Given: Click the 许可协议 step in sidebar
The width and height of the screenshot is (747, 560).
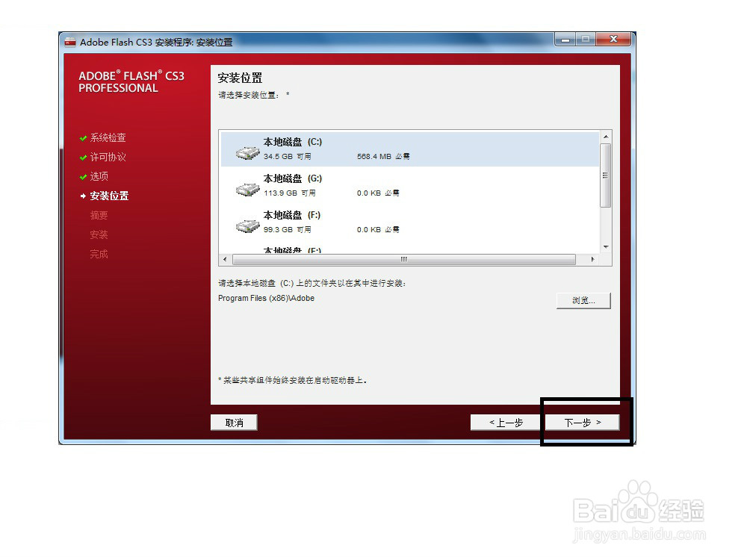Looking at the screenshot, I should pyautogui.click(x=108, y=157).
